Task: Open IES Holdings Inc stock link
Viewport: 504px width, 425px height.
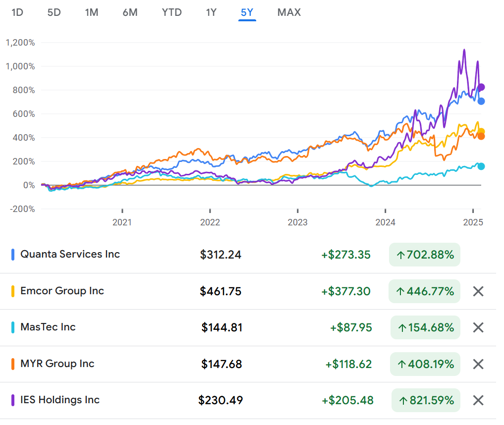Action: tap(60, 400)
